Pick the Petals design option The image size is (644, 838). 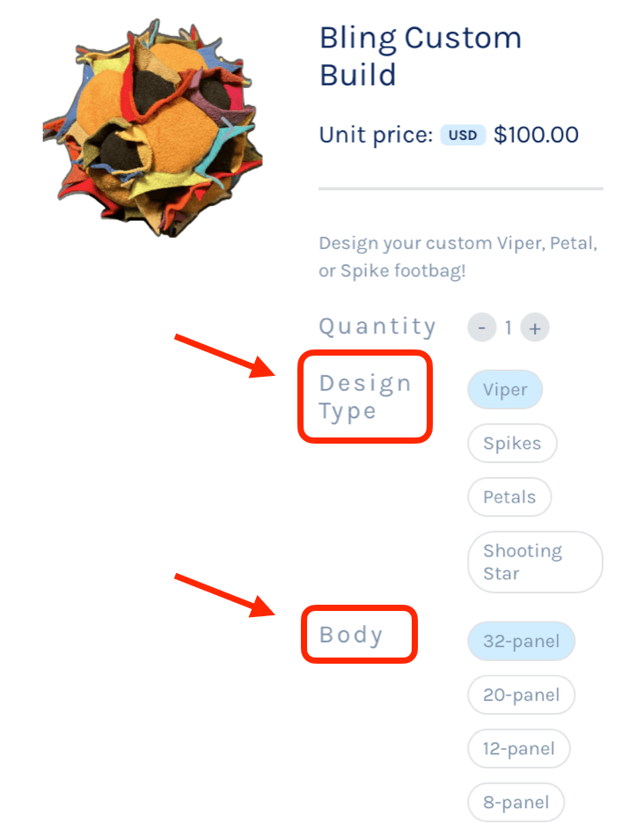509,497
